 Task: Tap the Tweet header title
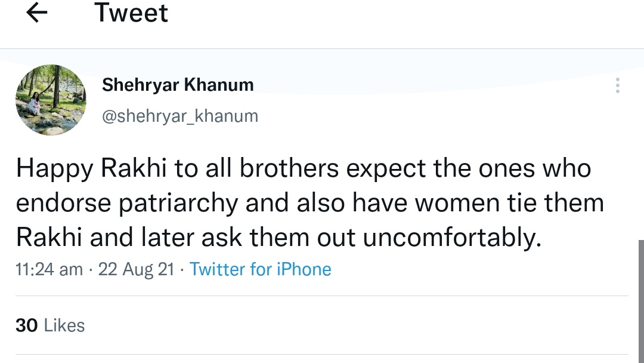coord(131,14)
